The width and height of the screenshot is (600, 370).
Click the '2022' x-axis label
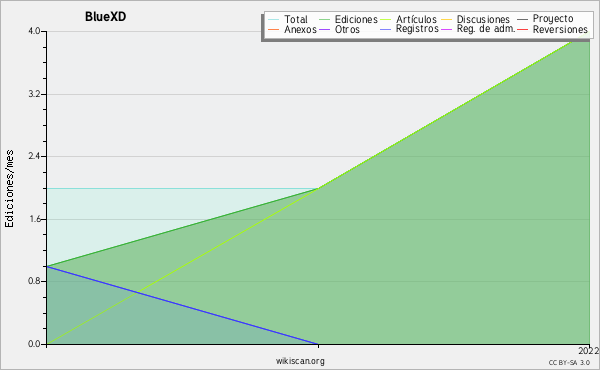tap(589, 351)
